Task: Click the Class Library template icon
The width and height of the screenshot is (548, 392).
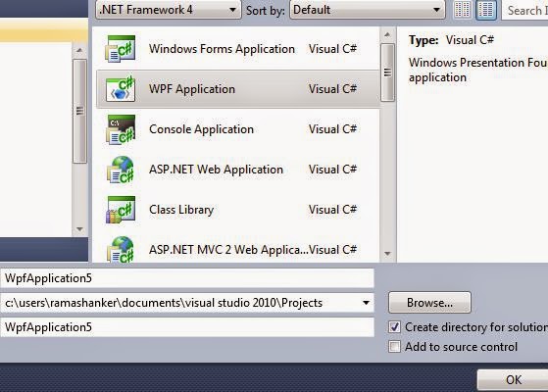Action: (121, 210)
